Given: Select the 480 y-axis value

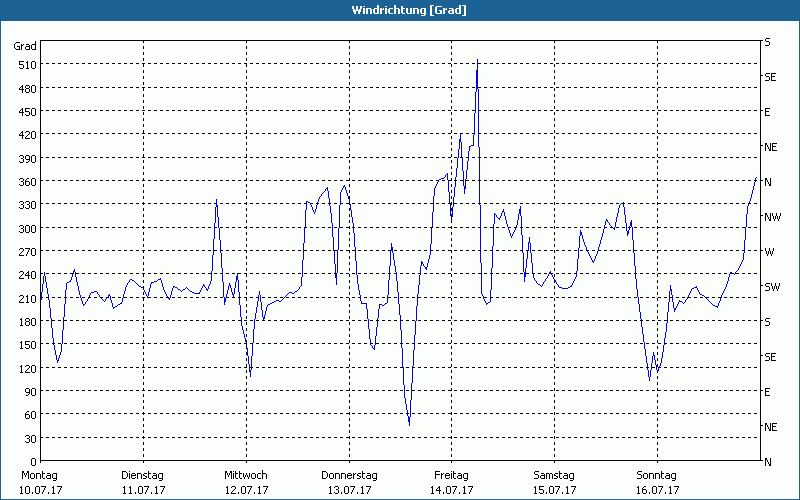Looking at the screenshot, I should [x=28, y=89].
